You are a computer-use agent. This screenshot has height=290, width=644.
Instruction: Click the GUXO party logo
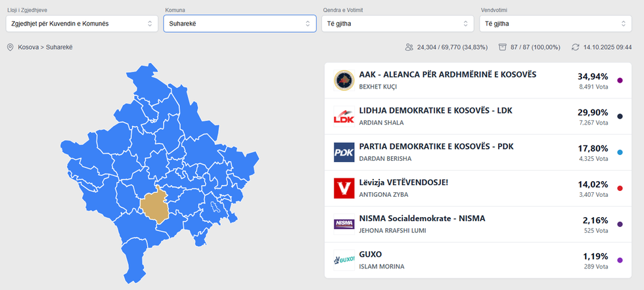pos(344,260)
